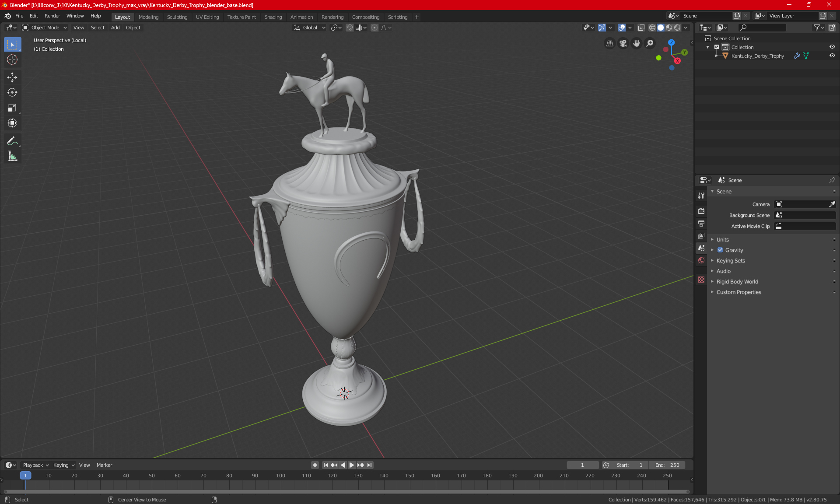Select the Rotate tool

[x=12, y=92]
